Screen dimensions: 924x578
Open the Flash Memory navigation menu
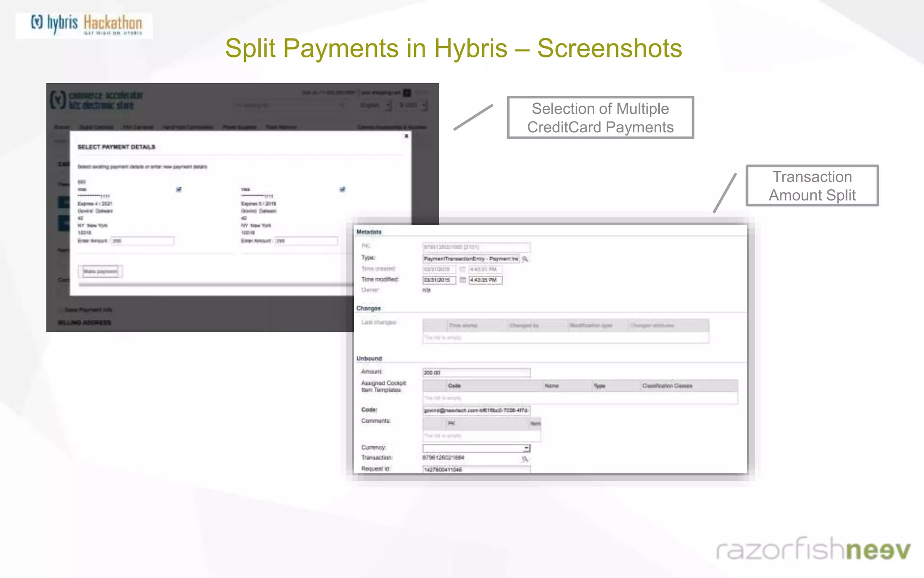281,127
